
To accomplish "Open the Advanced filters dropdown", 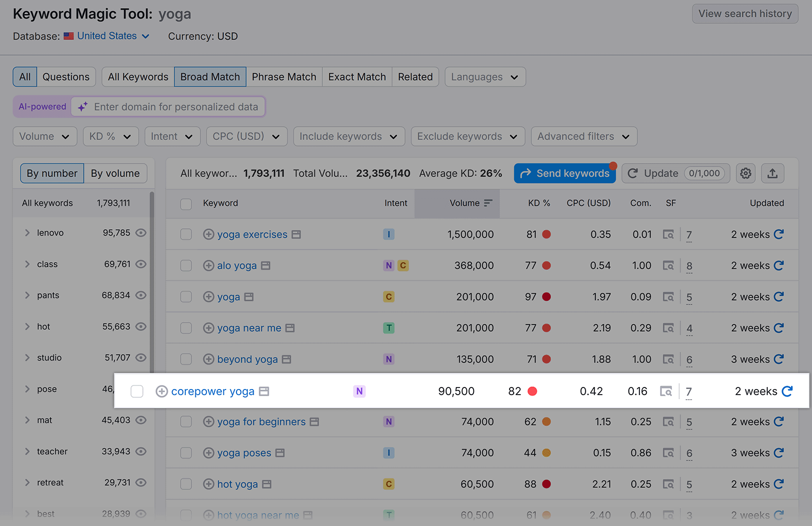I will [x=583, y=136].
